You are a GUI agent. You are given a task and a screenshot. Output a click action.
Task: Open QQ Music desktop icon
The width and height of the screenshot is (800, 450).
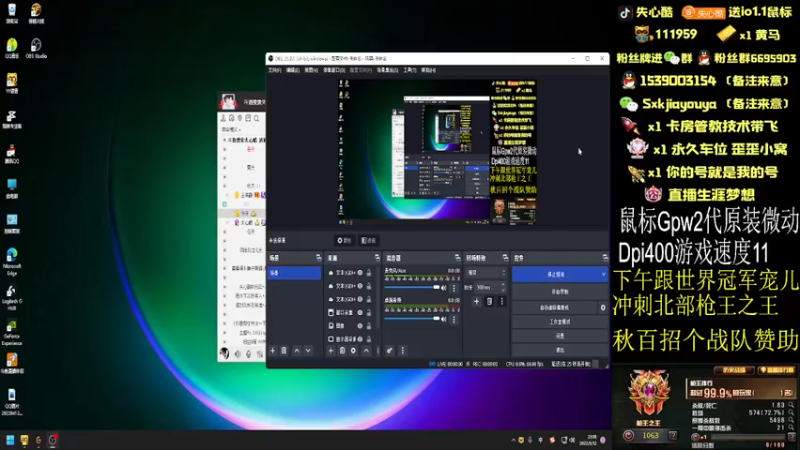click(12, 48)
